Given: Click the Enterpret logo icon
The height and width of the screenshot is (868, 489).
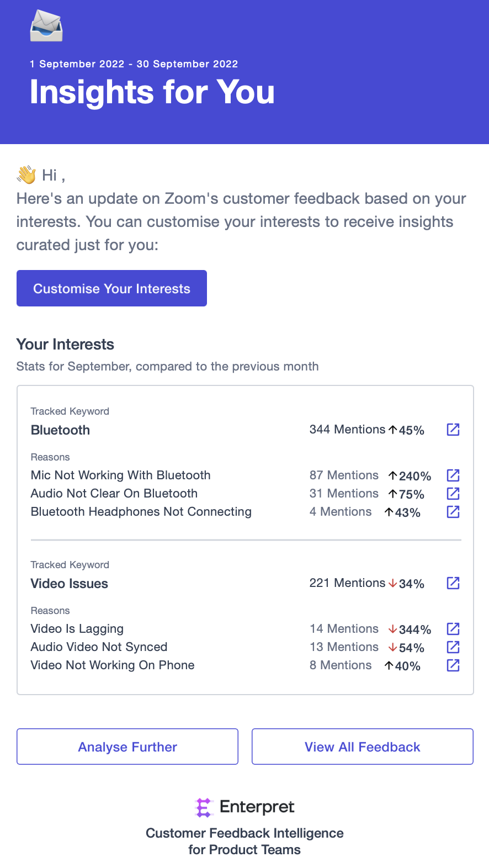Looking at the screenshot, I should coord(204,807).
